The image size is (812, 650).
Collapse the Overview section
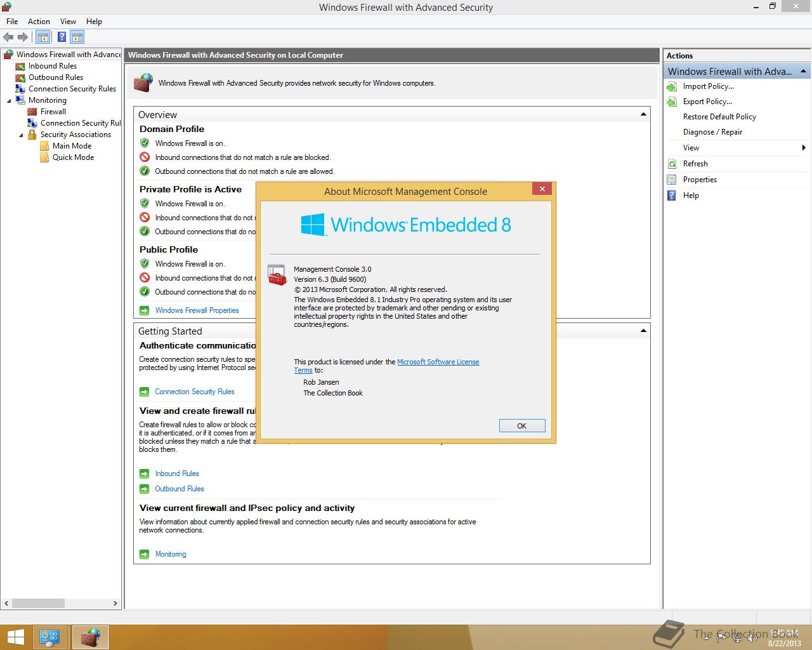coord(643,114)
